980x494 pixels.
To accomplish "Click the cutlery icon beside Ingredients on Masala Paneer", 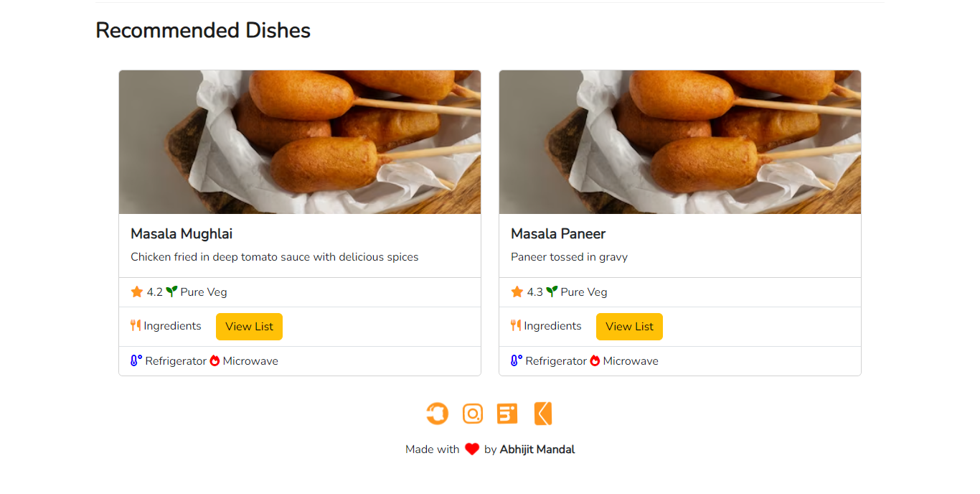I will point(515,325).
